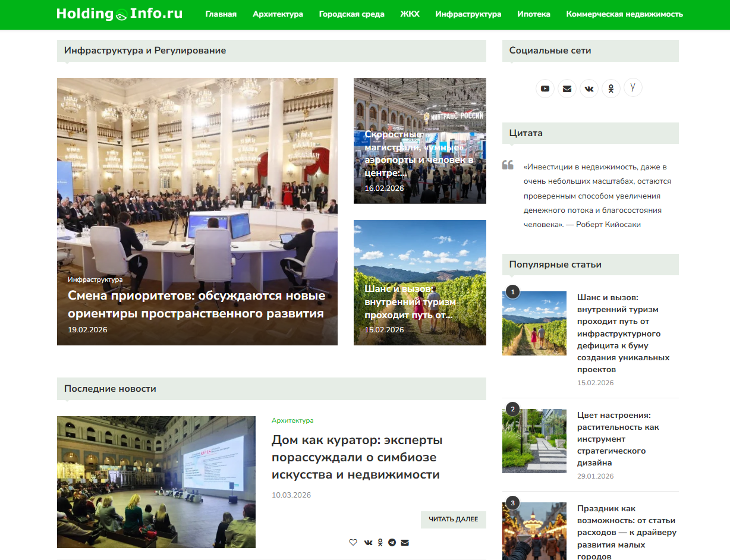Click the "Последние новости" section heading
The height and width of the screenshot is (560, 730).
coord(110,389)
